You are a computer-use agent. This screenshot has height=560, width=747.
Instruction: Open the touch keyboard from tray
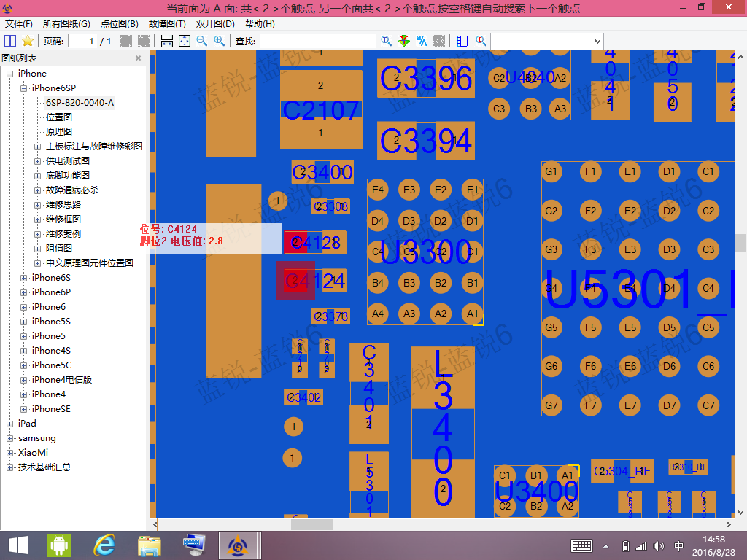click(581, 545)
